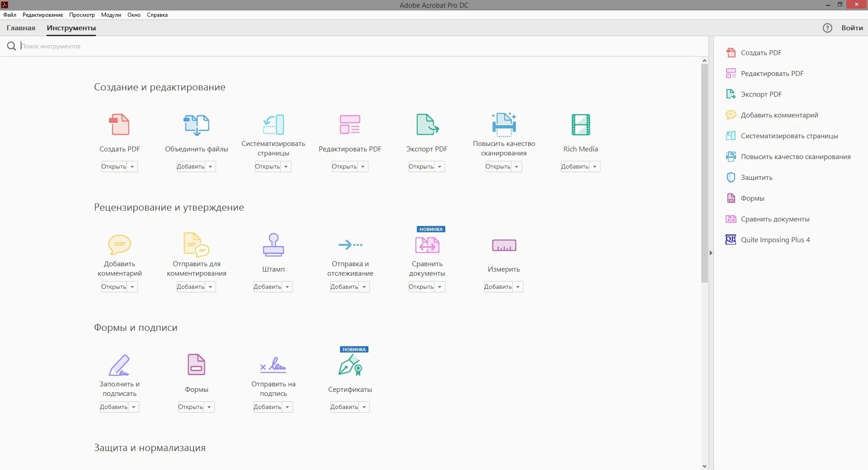The image size is (868, 470).
Task: Click Сравнить документы in the right sidebar
Action: (775, 219)
